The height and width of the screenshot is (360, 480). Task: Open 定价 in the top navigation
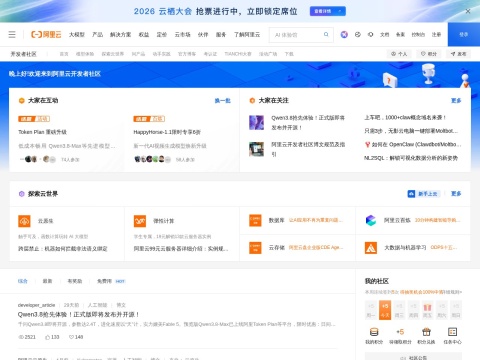(x=162, y=34)
